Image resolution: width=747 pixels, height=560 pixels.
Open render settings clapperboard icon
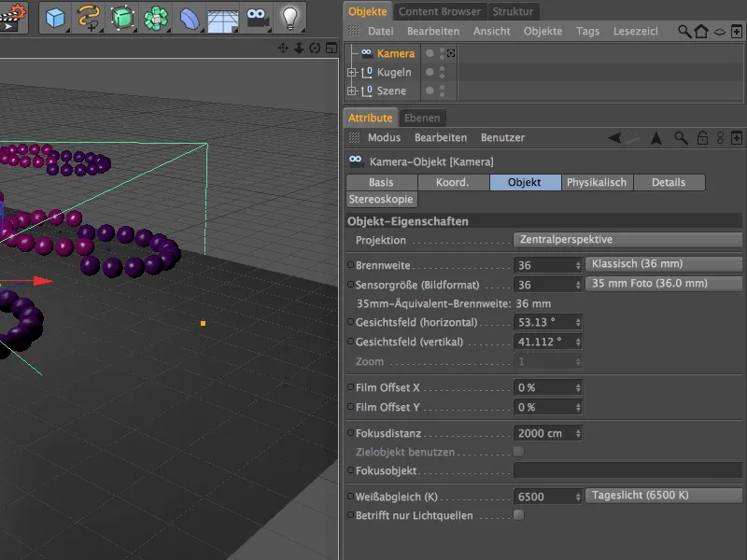(13, 17)
